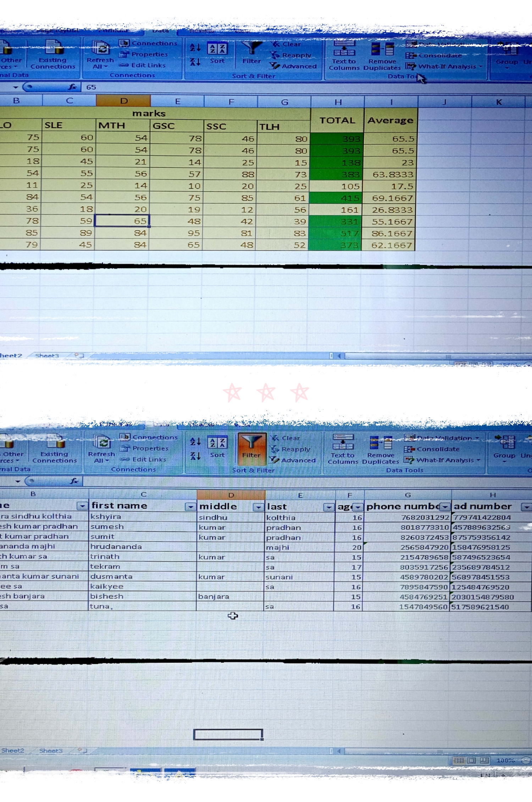The height and width of the screenshot is (802, 532).
Task: Open the 'last' column filter dropdown
Action: tap(328, 507)
